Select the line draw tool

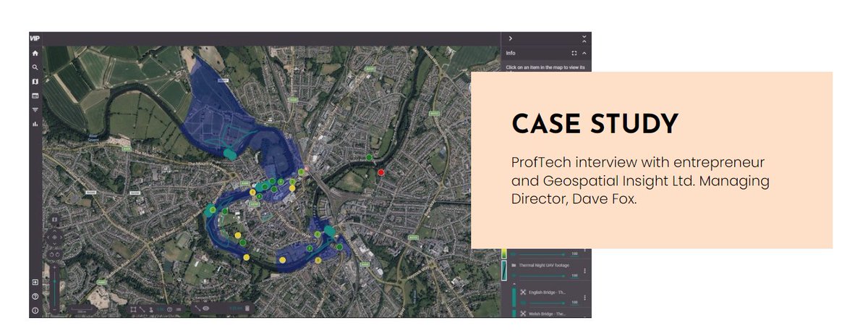click(142, 309)
